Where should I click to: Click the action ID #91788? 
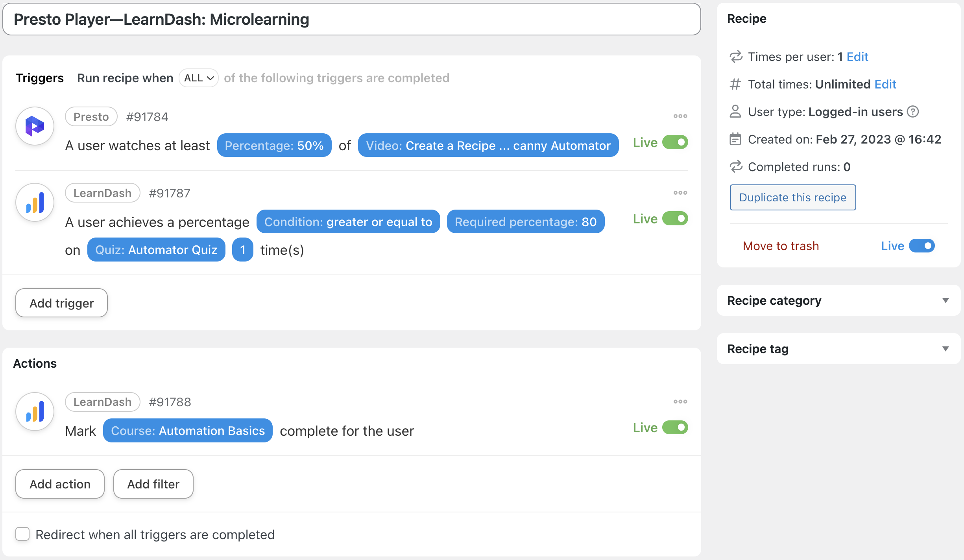point(170,402)
